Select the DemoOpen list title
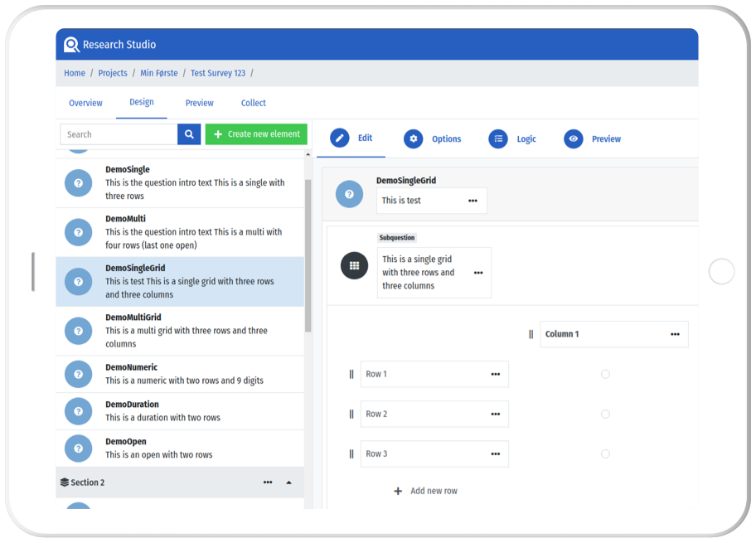 [126, 441]
